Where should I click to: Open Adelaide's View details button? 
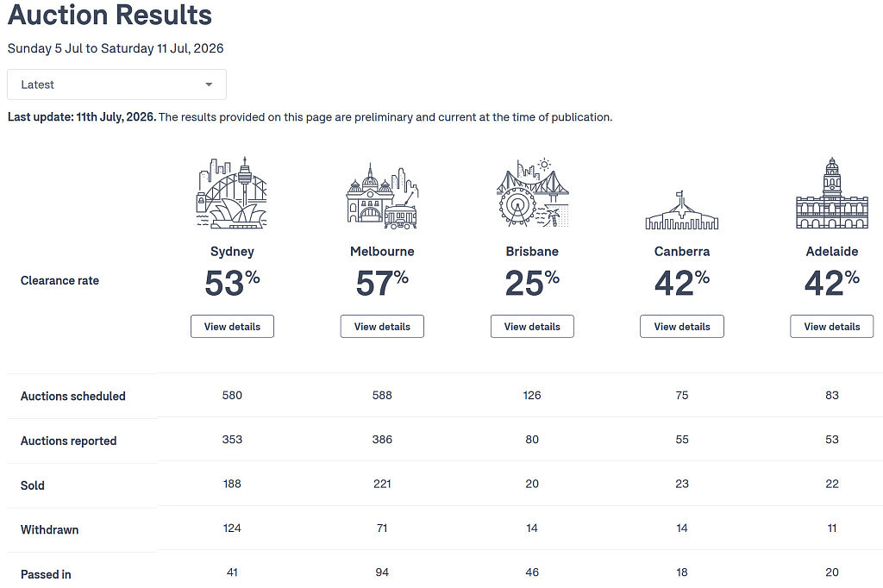pos(832,327)
